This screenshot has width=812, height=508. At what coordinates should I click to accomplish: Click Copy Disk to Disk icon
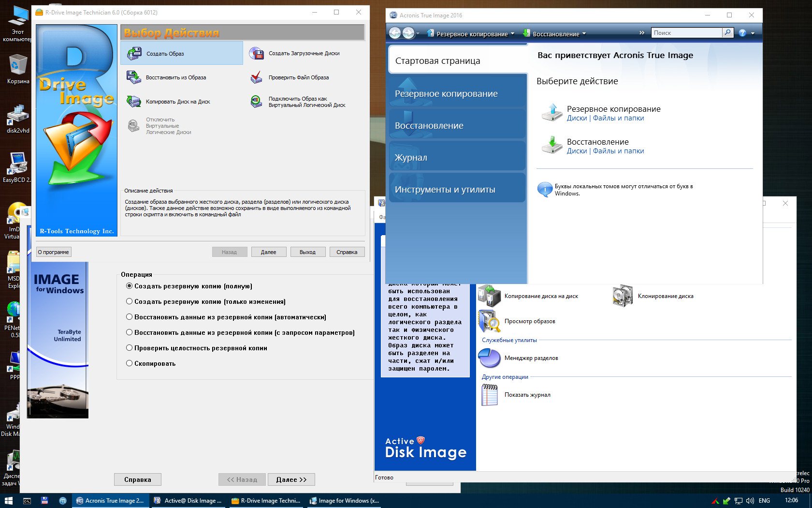134,102
